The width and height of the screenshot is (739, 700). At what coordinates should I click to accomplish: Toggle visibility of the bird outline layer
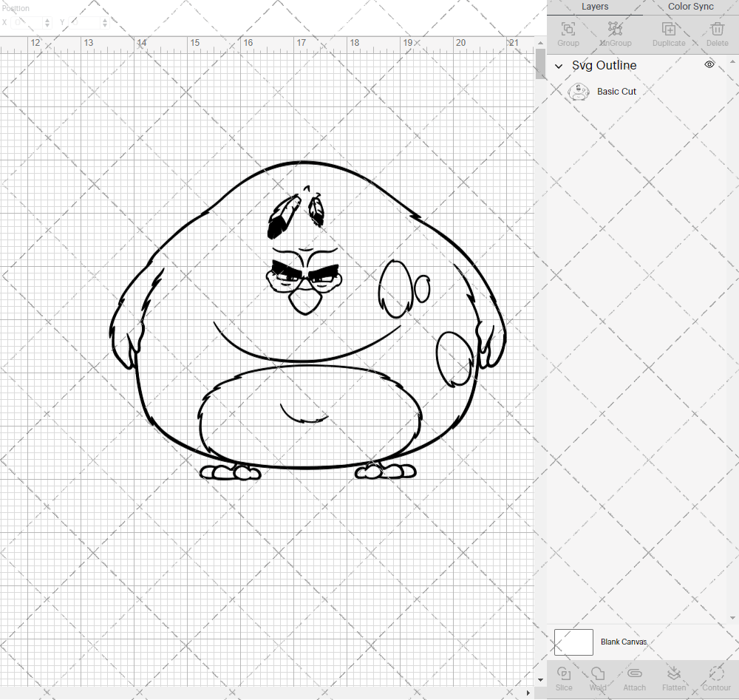point(709,64)
